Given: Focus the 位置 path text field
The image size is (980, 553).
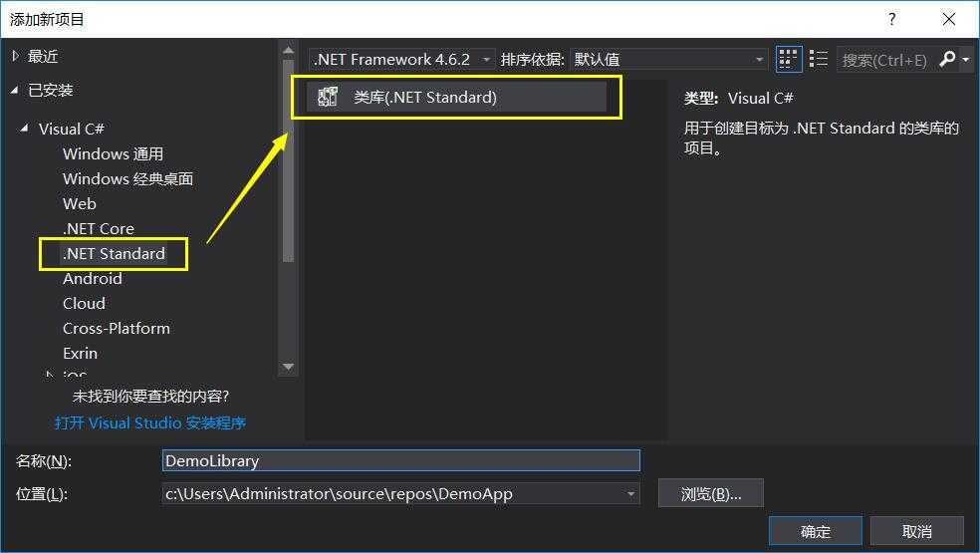Looking at the screenshot, I should [391, 494].
